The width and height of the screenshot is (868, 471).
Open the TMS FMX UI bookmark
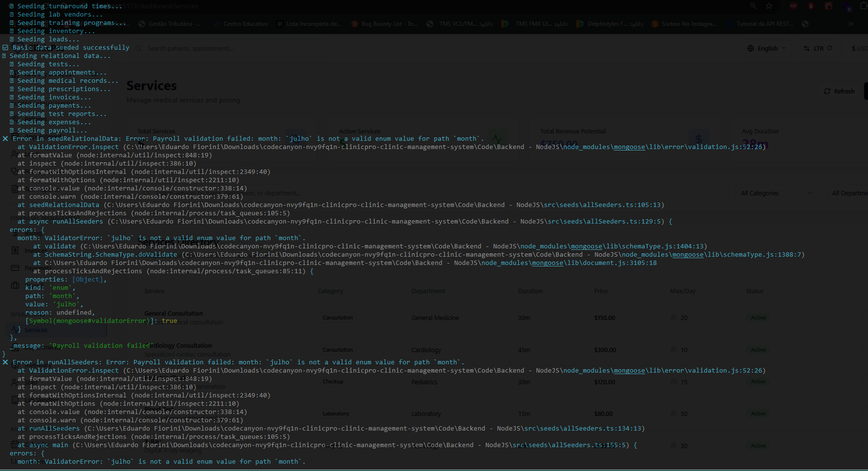click(x=535, y=23)
